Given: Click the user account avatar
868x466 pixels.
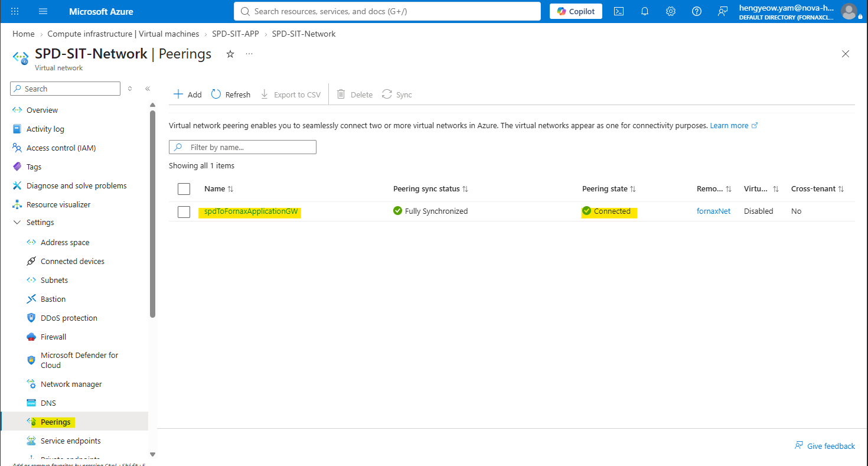Looking at the screenshot, I should (849, 11).
